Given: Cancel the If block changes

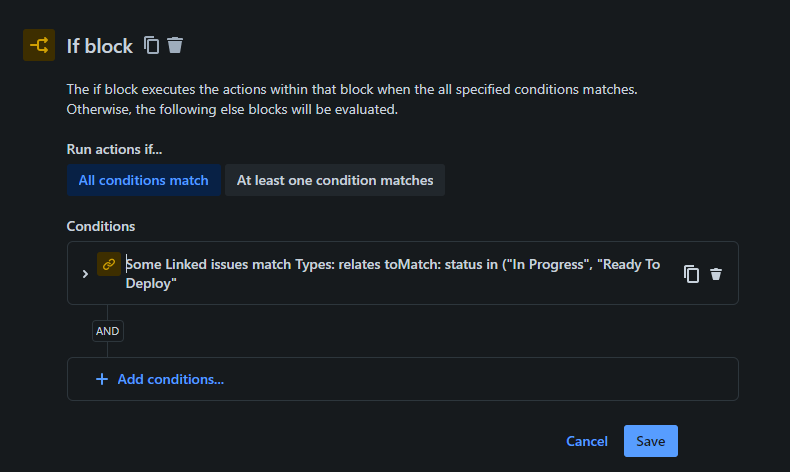Looking at the screenshot, I should (x=587, y=441).
